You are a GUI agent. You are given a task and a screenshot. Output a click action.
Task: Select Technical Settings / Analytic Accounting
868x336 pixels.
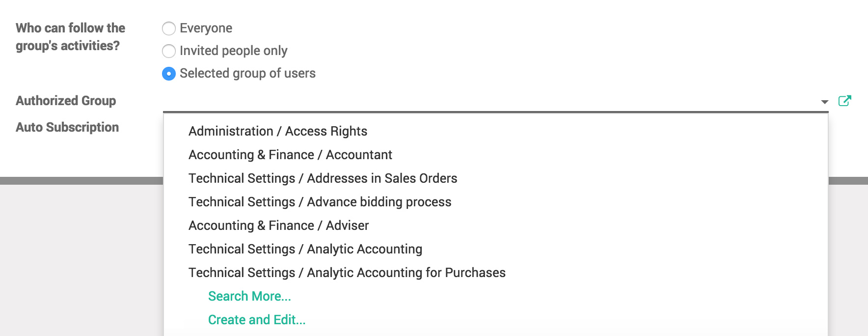tap(305, 249)
